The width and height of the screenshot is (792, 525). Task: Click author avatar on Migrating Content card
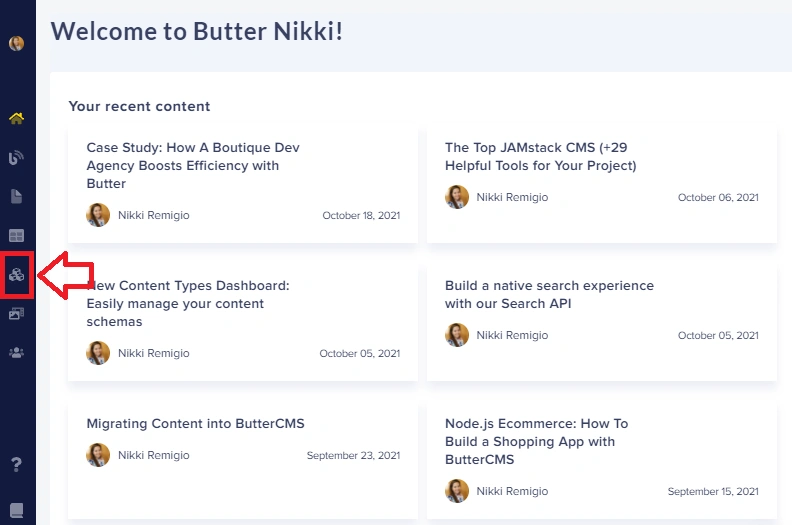98,455
